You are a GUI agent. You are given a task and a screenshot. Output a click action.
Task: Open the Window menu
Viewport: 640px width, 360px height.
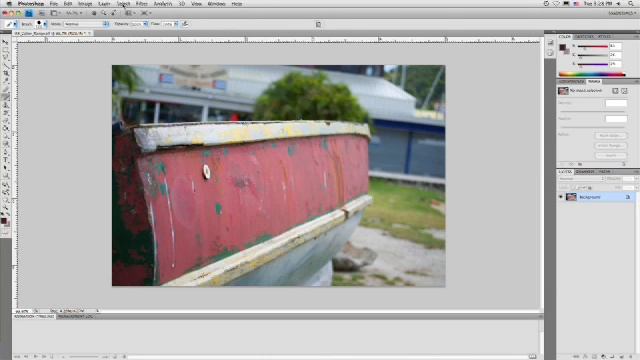click(x=216, y=4)
